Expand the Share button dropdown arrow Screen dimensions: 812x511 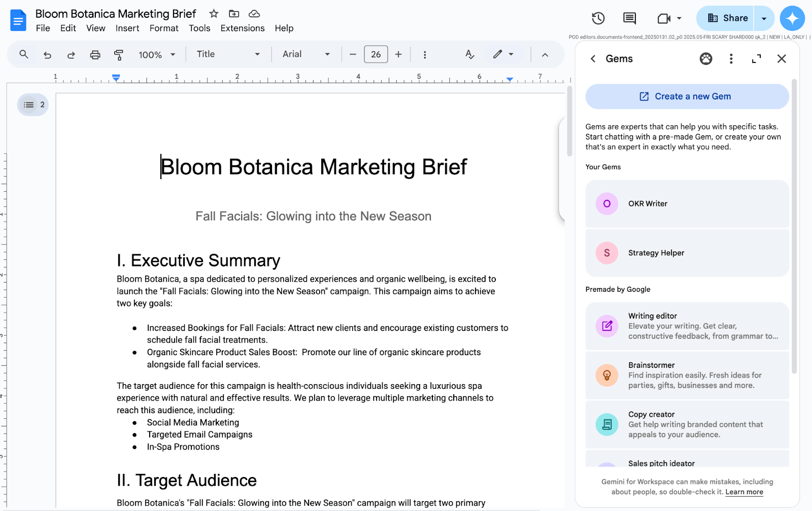point(764,18)
